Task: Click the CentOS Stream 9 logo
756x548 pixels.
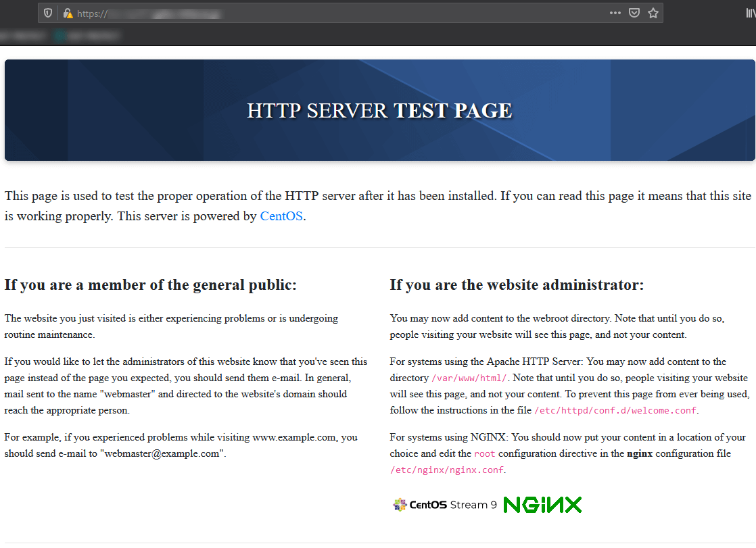Action: coord(444,505)
